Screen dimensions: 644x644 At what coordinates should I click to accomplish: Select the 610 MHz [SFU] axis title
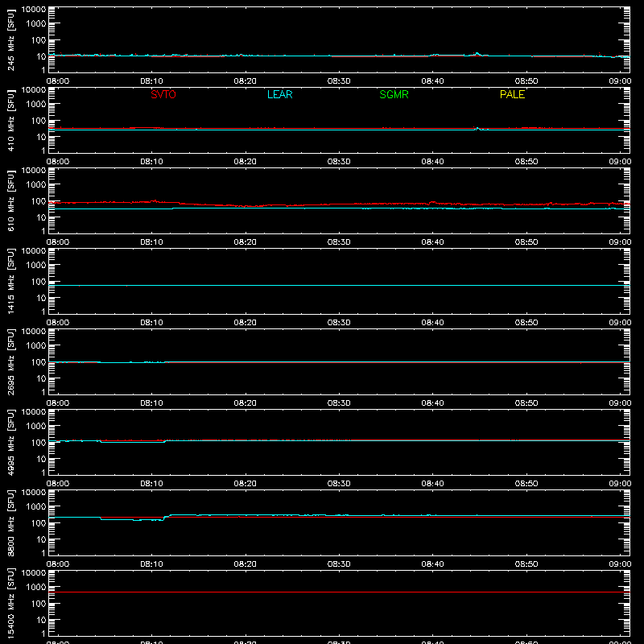[10, 201]
